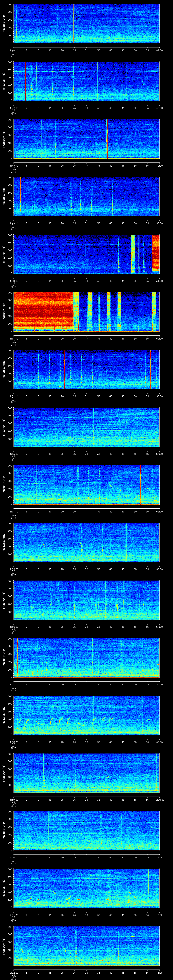Image resolution: width=173 pixels, height=980 pixels.
Task: Open the spectrogram starting at 1:47:00
Action: click(86, 81)
